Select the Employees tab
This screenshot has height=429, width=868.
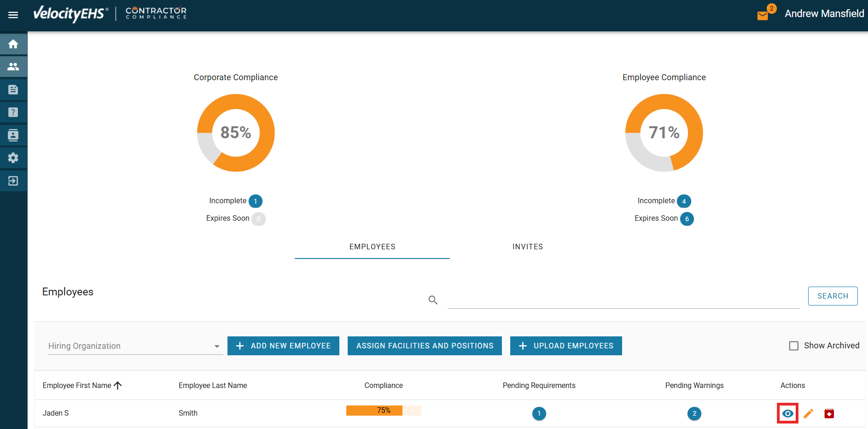point(372,247)
